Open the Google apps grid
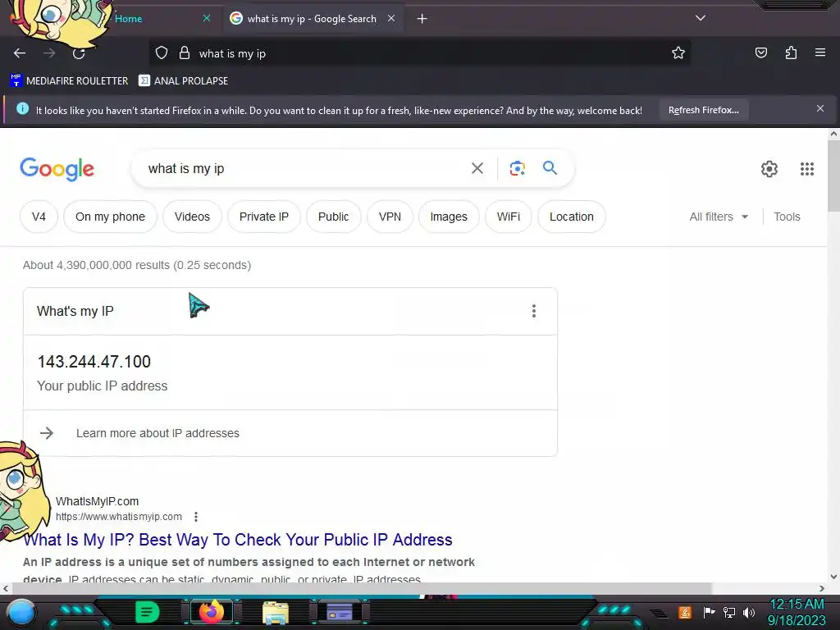The width and height of the screenshot is (840, 630). tap(807, 169)
